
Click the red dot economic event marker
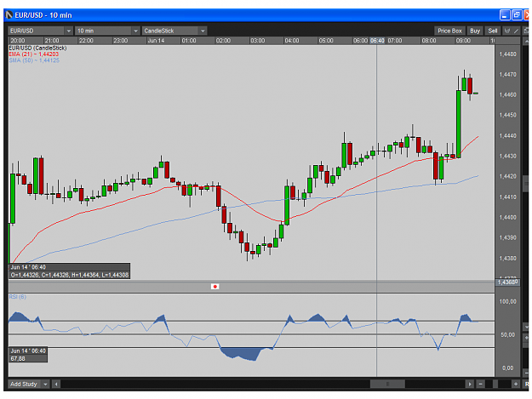pos(215,287)
